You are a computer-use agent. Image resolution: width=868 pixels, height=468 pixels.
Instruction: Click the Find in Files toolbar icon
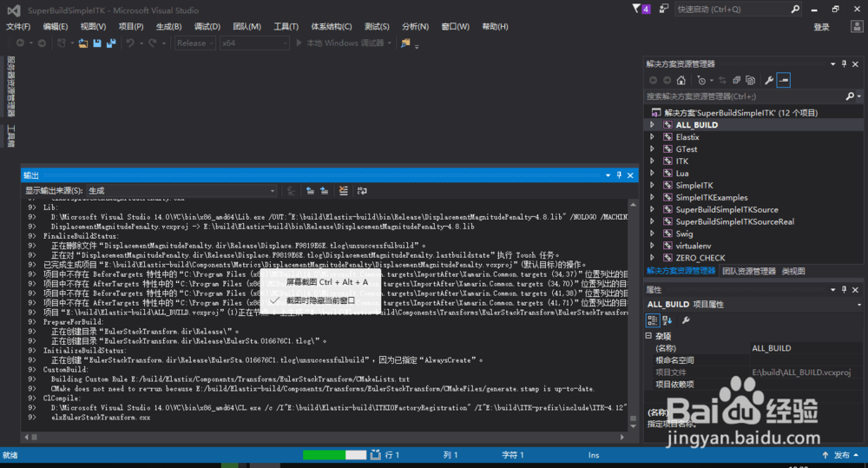(405, 43)
